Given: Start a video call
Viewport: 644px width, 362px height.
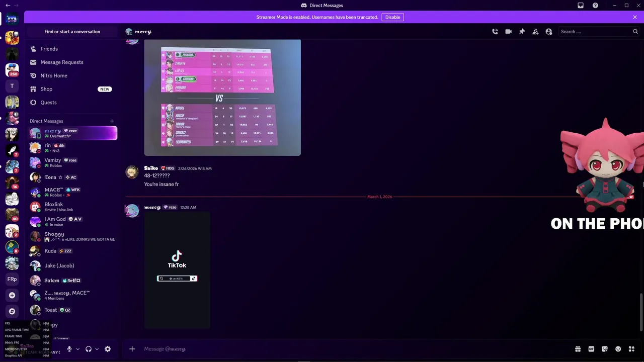Looking at the screenshot, I should point(509,32).
